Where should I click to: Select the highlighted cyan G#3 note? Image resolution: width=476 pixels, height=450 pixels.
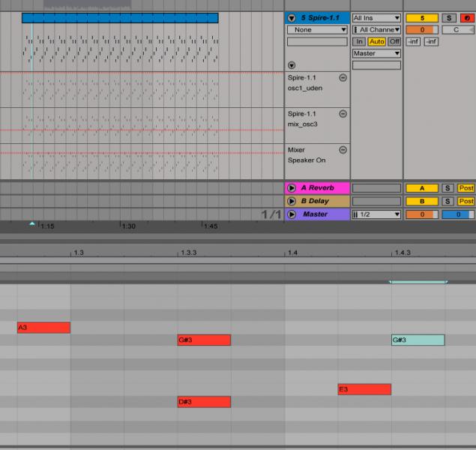pos(418,340)
